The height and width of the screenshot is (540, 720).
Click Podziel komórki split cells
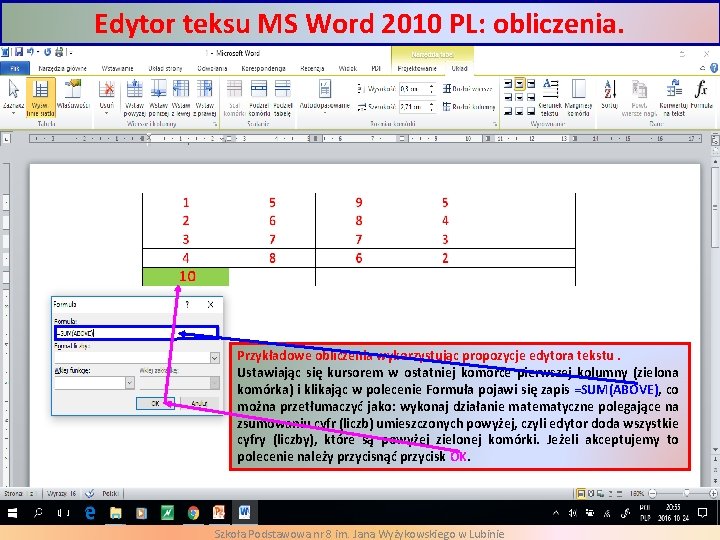[259, 97]
